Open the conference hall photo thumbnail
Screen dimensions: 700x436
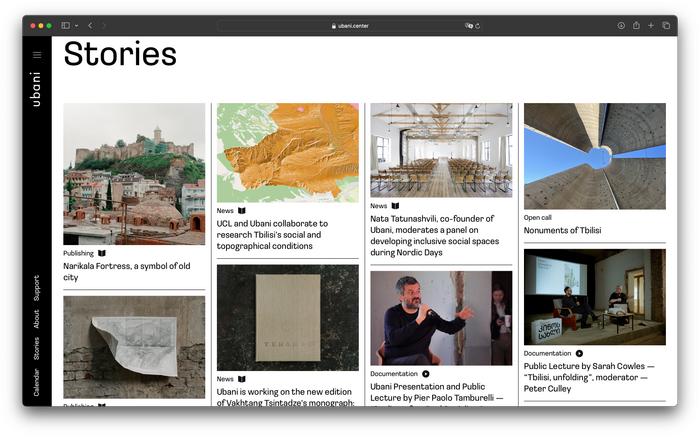point(441,150)
